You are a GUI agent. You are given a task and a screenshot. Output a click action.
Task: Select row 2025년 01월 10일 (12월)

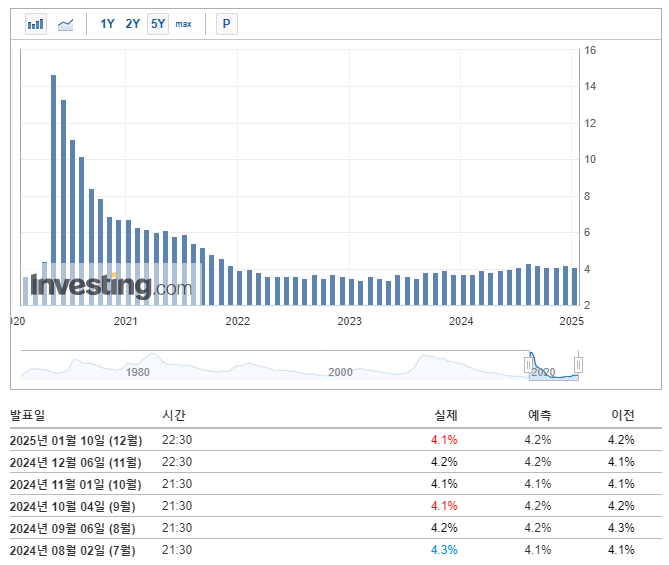tap(336, 440)
